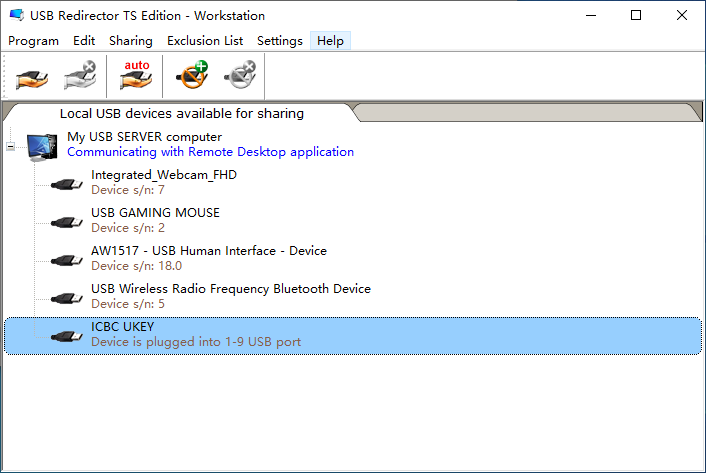The width and height of the screenshot is (706, 473).
Task: Maximize the USB Redirector window
Action: 636,15
